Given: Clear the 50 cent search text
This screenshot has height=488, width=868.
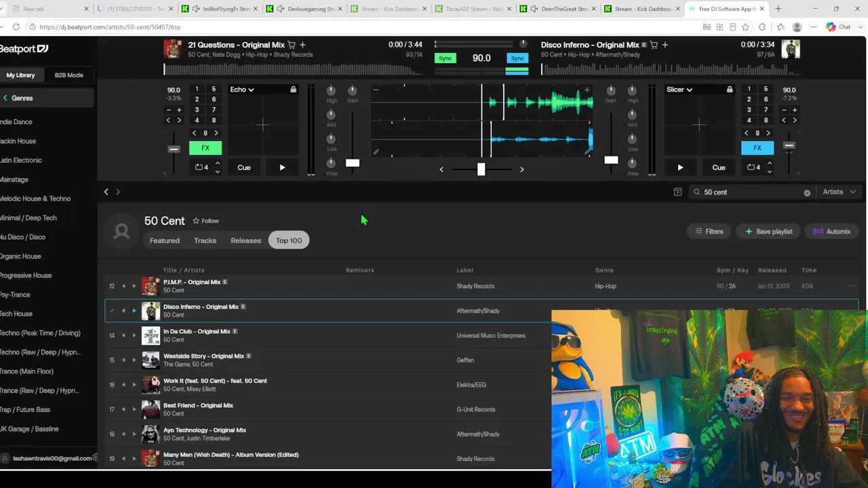Looking at the screenshot, I should [x=807, y=192].
